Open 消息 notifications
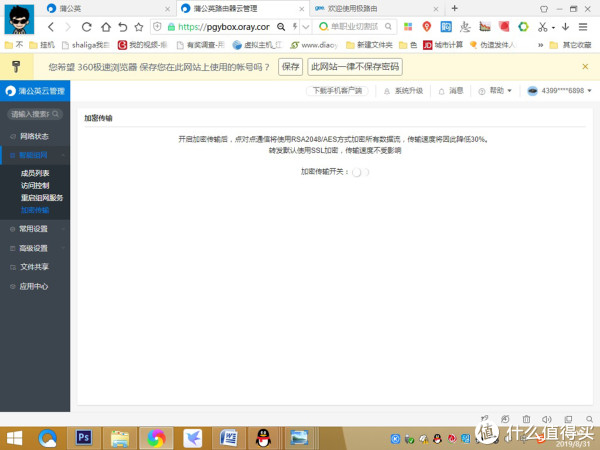This screenshot has width=600, height=450. (451, 91)
